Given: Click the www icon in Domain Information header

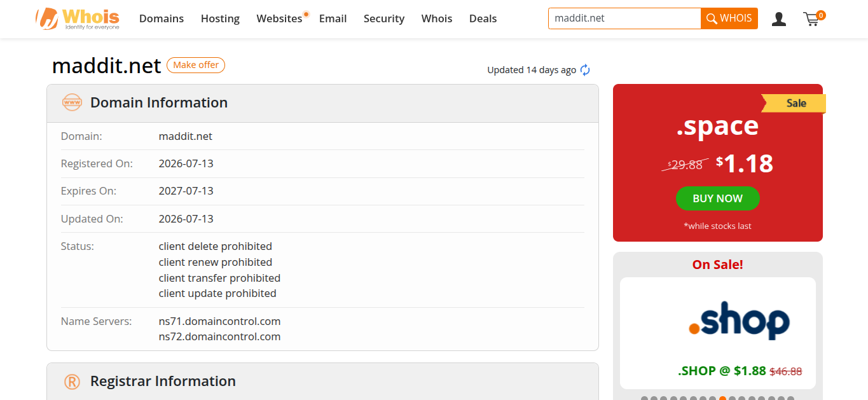Looking at the screenshot, I should [72, 102].
